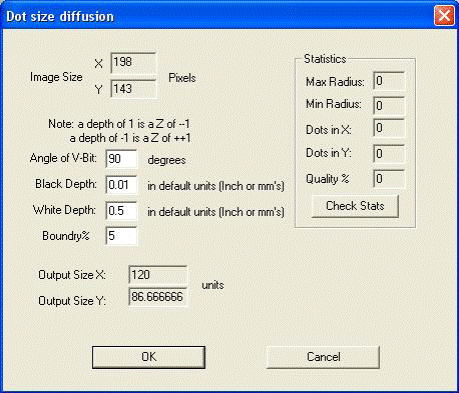Select the Quality % field
Viewport: 459px width, 393px height.
[x=389, y=179]
